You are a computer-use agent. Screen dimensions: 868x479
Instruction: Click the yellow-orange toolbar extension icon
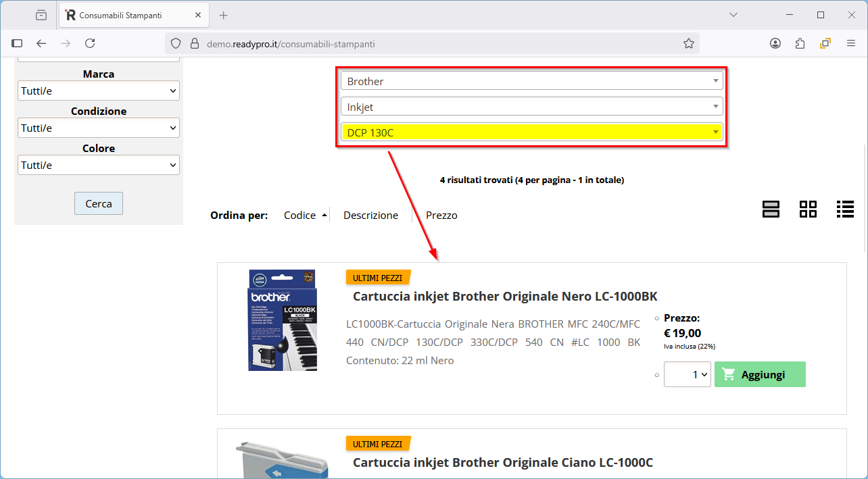(x=825, y=43)
